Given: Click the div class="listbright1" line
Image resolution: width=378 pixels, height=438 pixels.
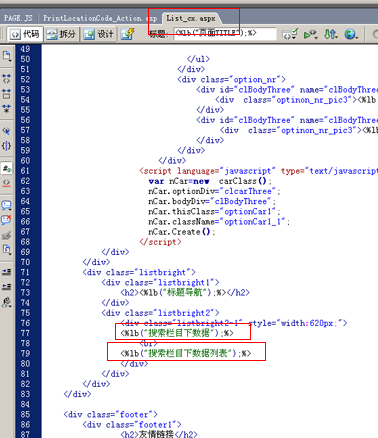Looking at the screenshot, I should (x=161, y=283).
